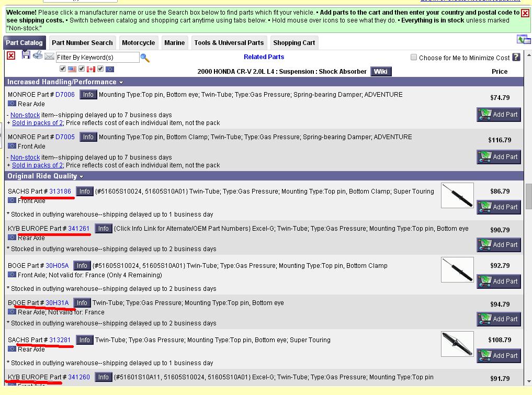Image resolution: width=532 pixels, height=395 pixels.
Task: Close the green welcome banner
Action: (x=525, y=13)
